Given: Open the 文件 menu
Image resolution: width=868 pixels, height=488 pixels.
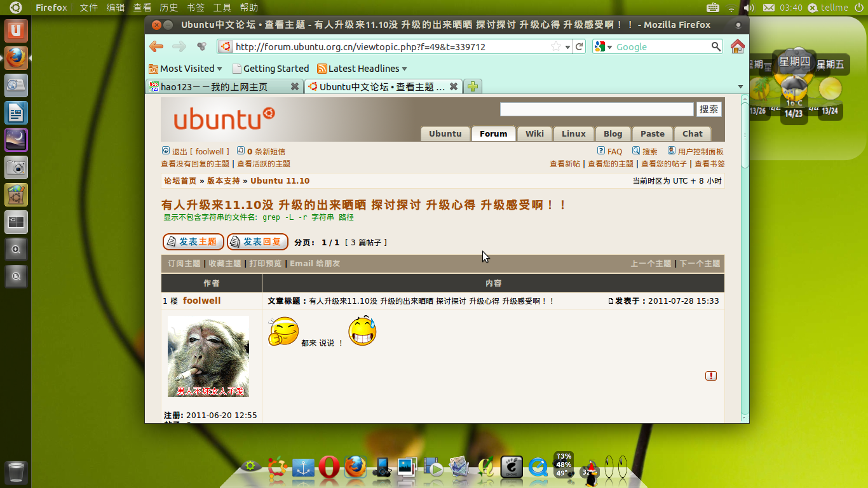Looking at the screenshot, I should [x=88, y=8].
